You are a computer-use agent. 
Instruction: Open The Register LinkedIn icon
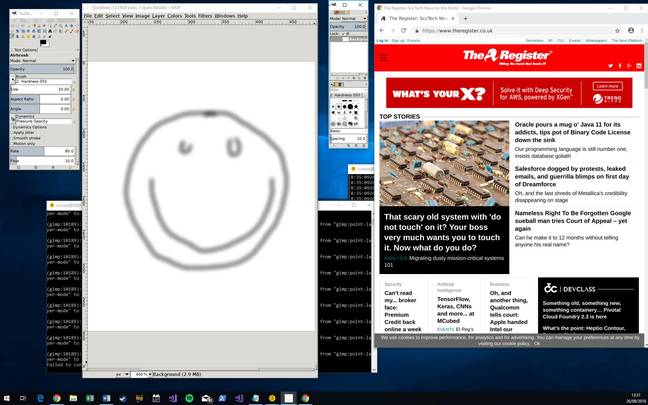point(639,66)
